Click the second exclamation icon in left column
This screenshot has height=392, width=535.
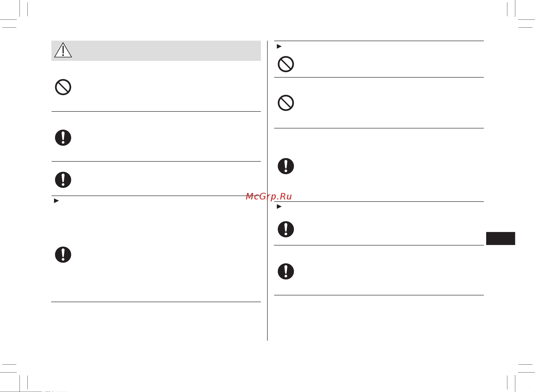pos(63,180)
